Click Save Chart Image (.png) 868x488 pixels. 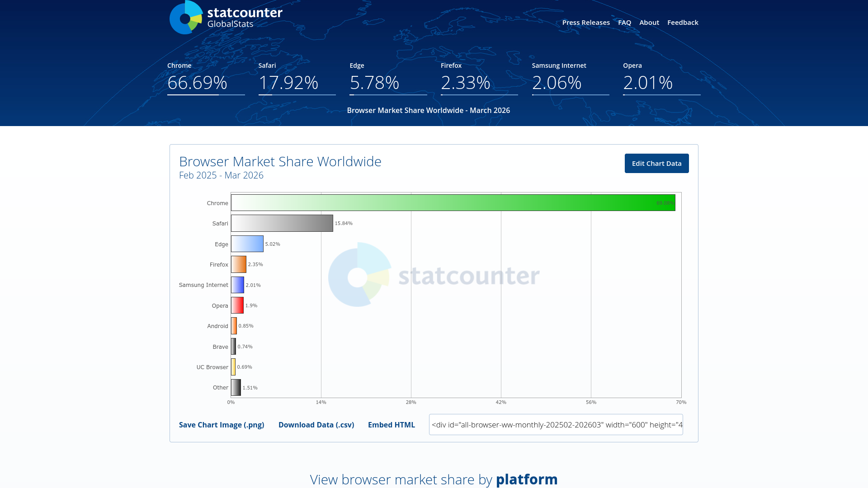point(221,425)
